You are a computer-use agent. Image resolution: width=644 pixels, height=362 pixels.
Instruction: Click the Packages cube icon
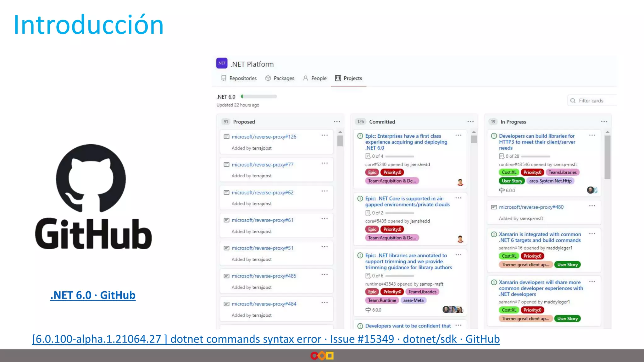click(268, 78)
